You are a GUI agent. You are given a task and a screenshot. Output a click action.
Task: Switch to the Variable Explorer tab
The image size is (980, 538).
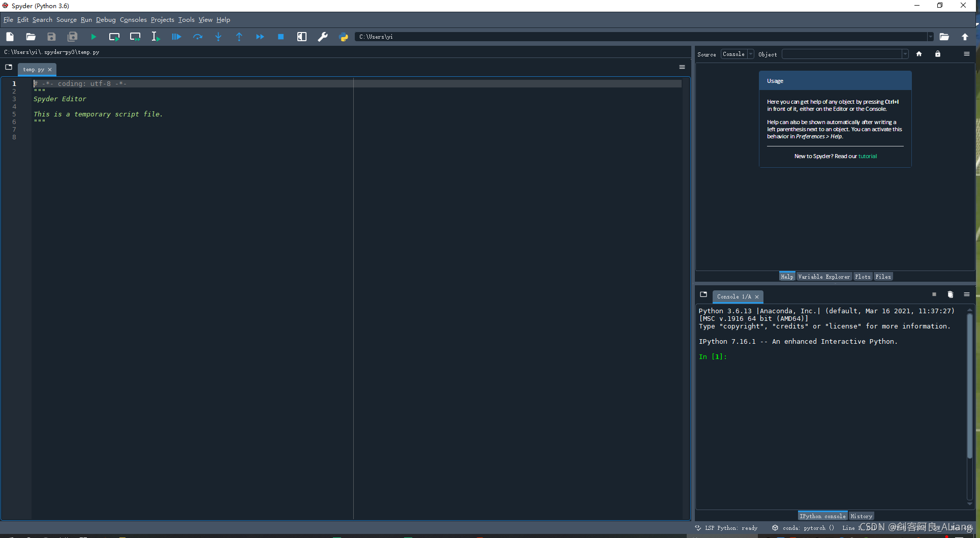(x=824, y=277)
